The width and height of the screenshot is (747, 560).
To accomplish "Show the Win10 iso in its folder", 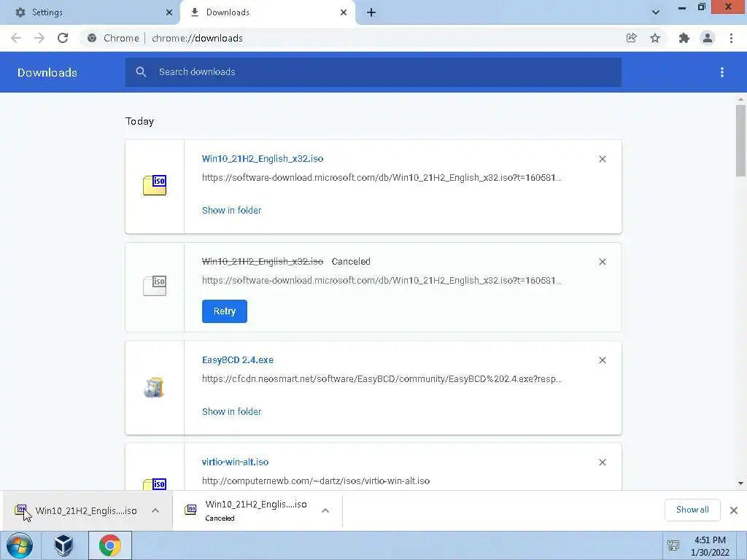I will click(x=231, y=211).
